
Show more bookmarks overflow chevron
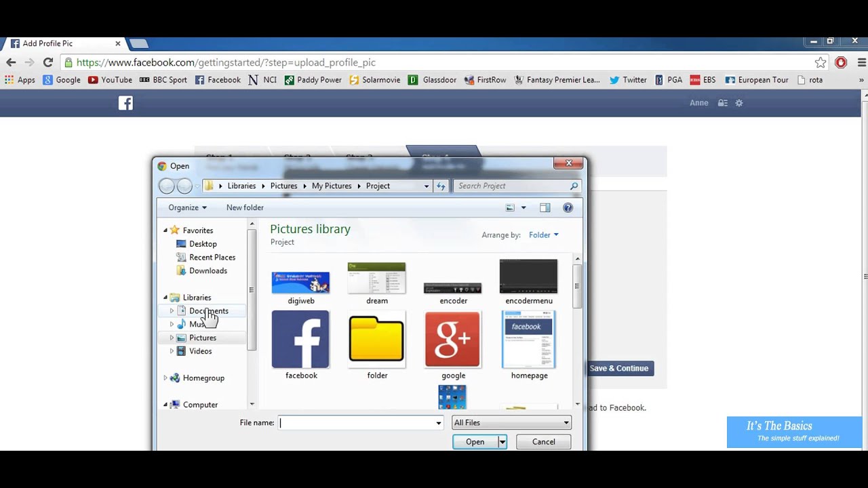pos(861,80)
